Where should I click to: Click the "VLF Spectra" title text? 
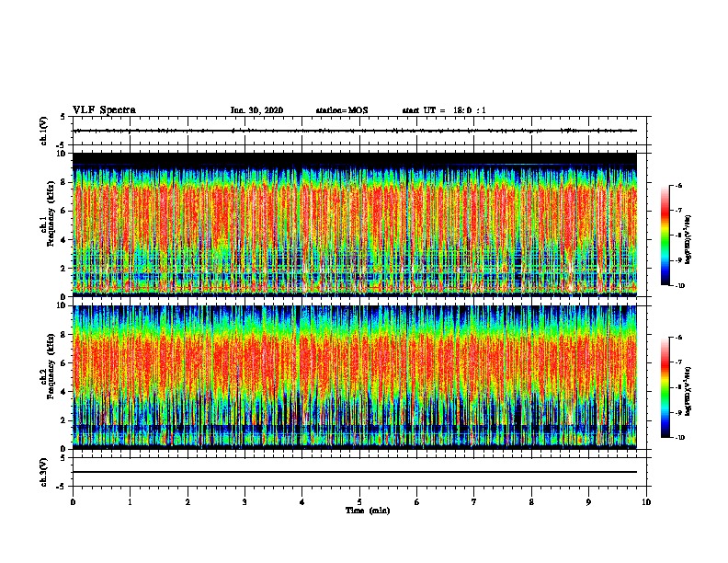104,110
